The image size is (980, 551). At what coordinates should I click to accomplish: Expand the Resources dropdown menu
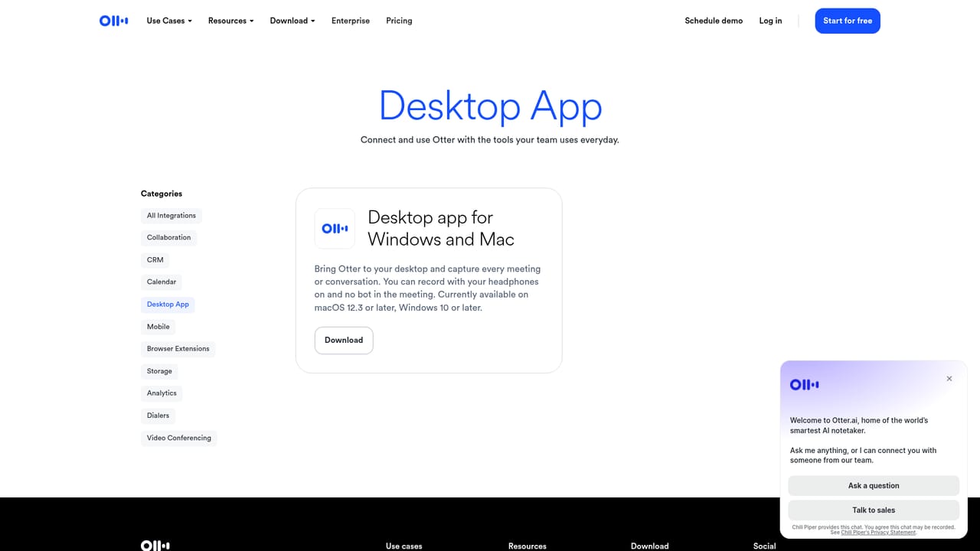tap(230, 21)
